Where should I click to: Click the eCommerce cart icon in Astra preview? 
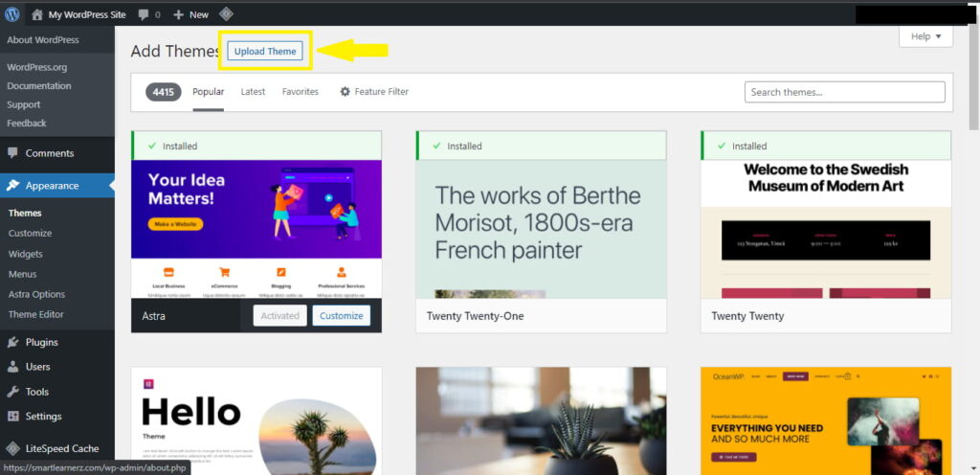[x=224, y=272]
